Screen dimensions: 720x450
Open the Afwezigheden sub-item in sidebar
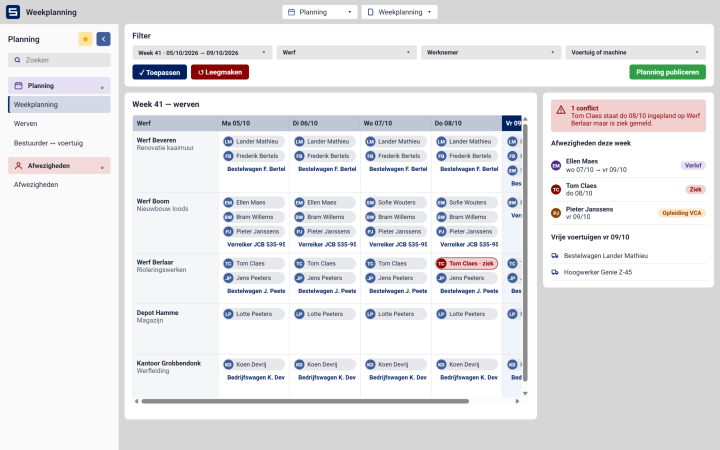tap(59, 185)
